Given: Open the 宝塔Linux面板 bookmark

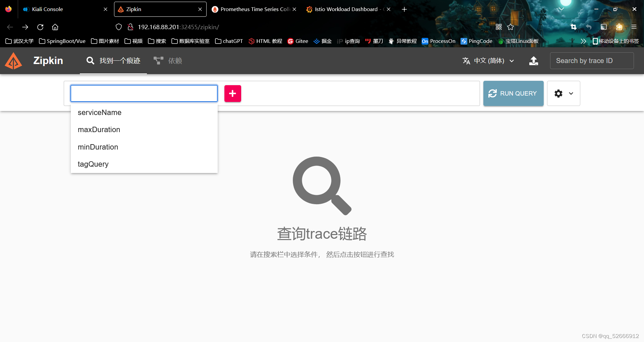Looking at the screenshot, I should click(518, 41).
